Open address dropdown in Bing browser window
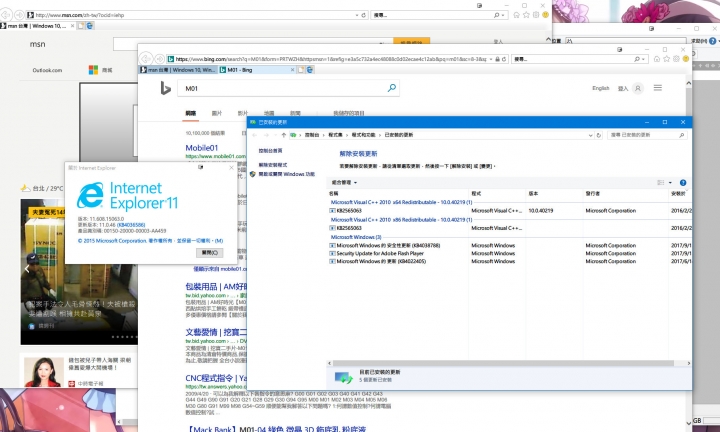Image resolution: width=720 pixels, height=432 pixels. pos(491,59)
